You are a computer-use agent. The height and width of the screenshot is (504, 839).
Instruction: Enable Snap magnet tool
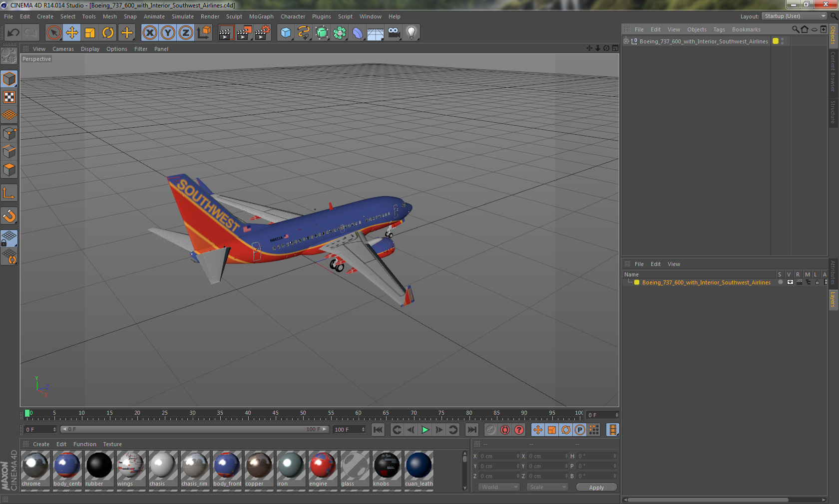[x=9, y=216]
